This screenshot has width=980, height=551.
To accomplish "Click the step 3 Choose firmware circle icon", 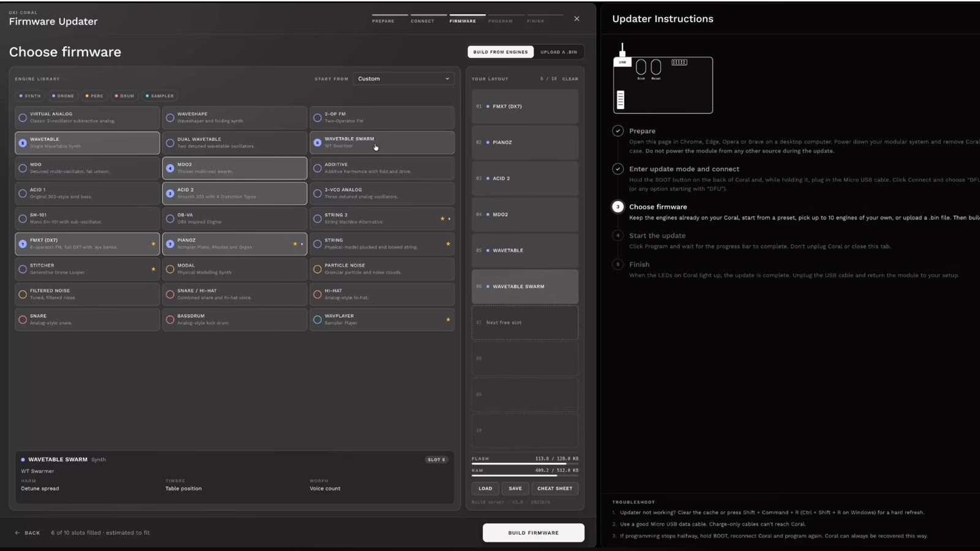I will (618, 207).
